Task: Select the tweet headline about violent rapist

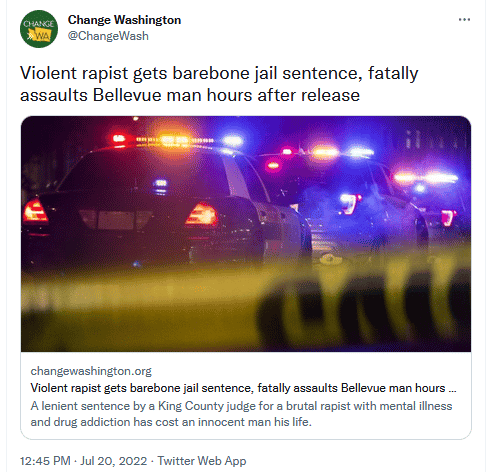Action: [x=219, y=84]
